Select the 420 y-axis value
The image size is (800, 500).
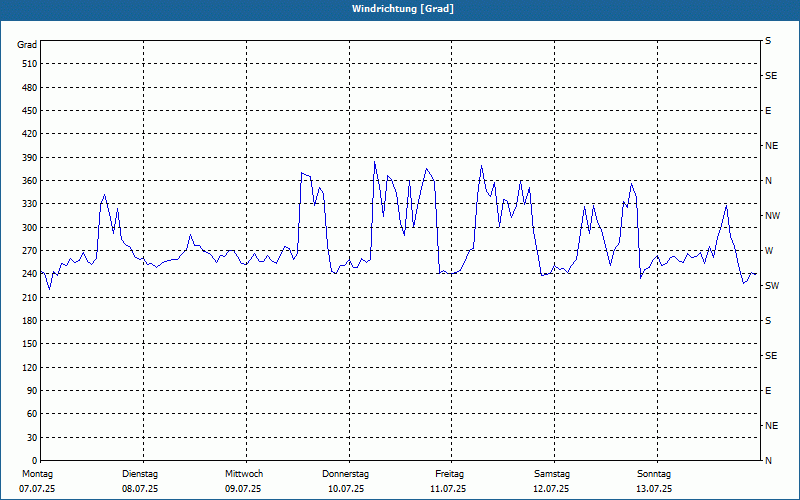pos(30,134)
